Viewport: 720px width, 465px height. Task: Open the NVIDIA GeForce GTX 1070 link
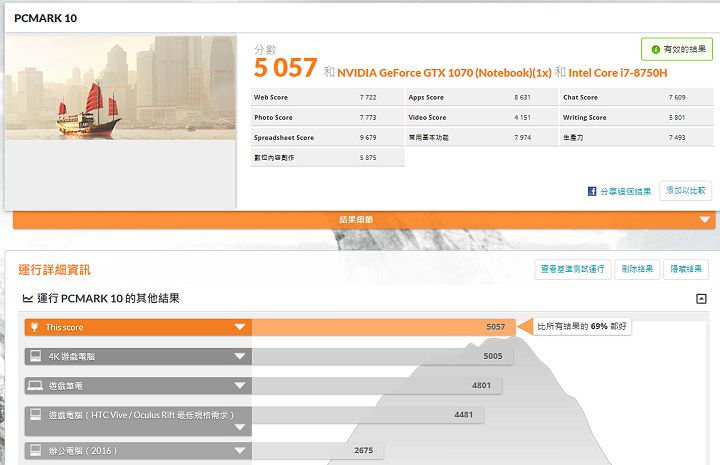pos(444,72)
